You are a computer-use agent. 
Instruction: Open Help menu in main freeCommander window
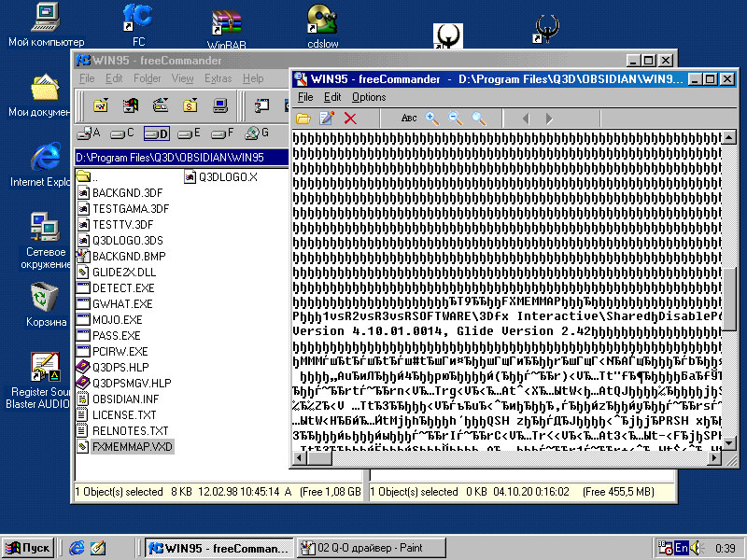[253, 78]
